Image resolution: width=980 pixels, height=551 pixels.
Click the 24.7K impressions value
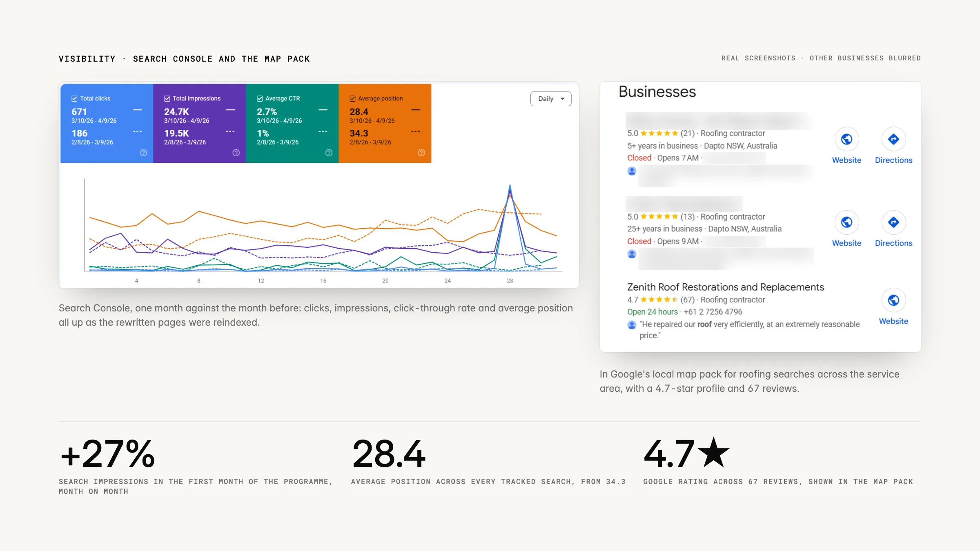click(x=176, y=112)
